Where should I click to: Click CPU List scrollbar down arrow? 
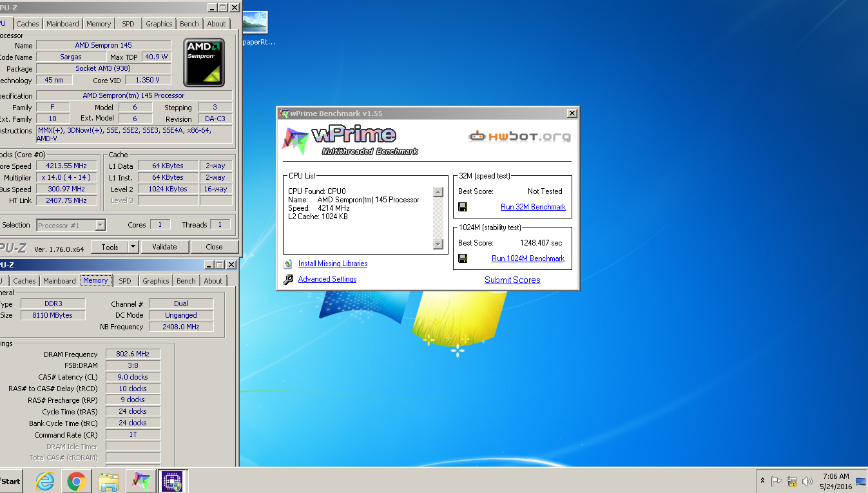(438, 244)
